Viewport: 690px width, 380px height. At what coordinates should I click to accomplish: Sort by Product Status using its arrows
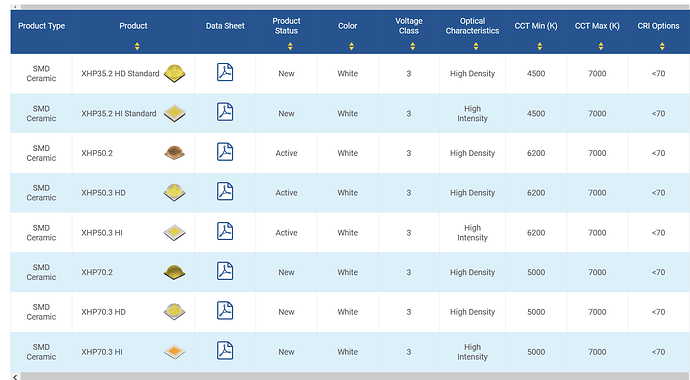[x=290, y=46]
